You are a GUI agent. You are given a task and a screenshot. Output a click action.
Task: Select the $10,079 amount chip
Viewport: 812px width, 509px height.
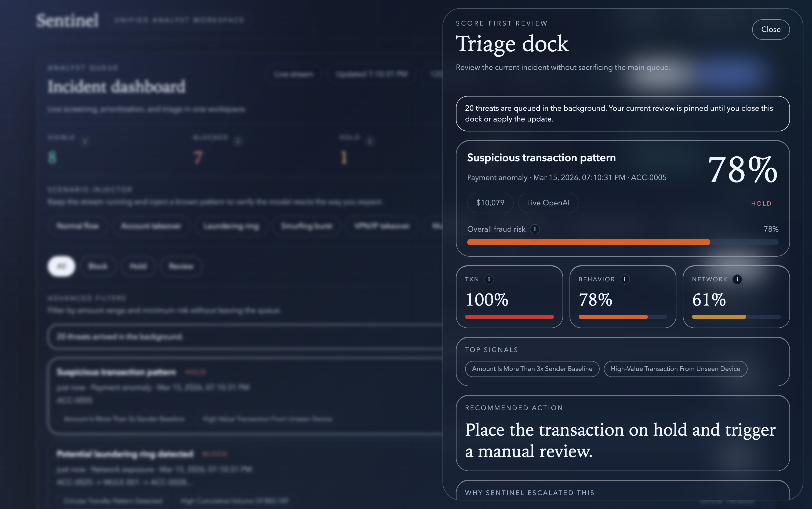490,203
